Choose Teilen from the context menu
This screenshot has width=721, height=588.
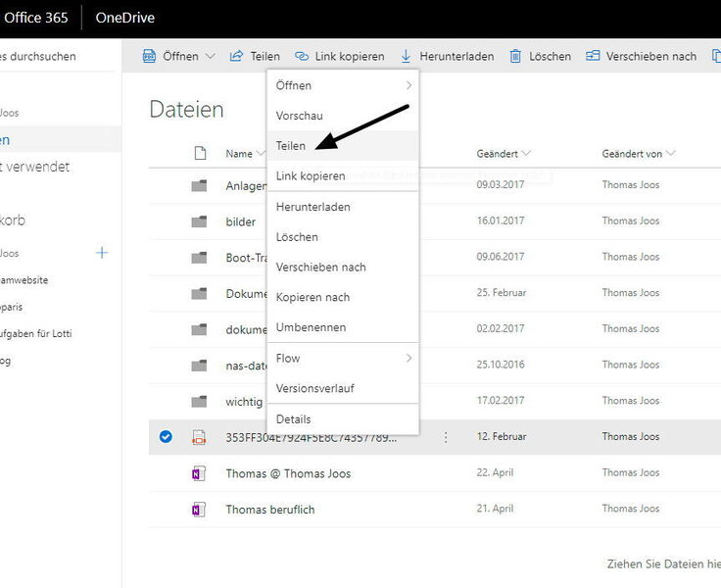(x=291, y=146)
